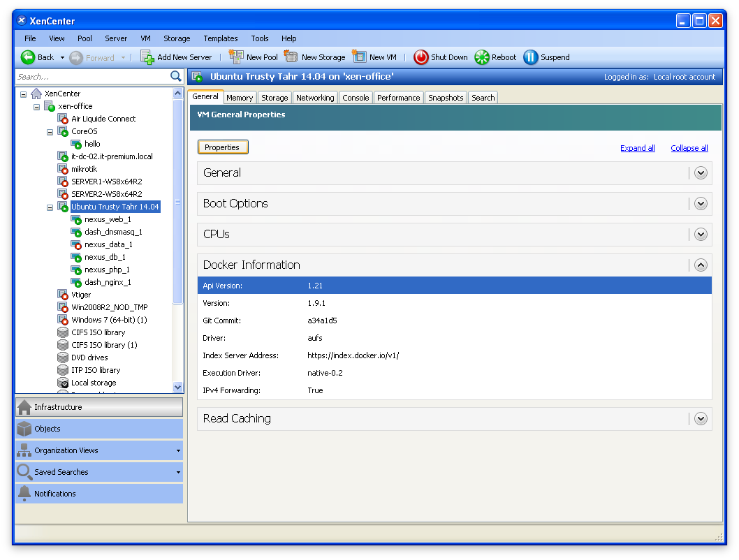Open the Templates menu
739x560 pixels.
coord(221,38)
